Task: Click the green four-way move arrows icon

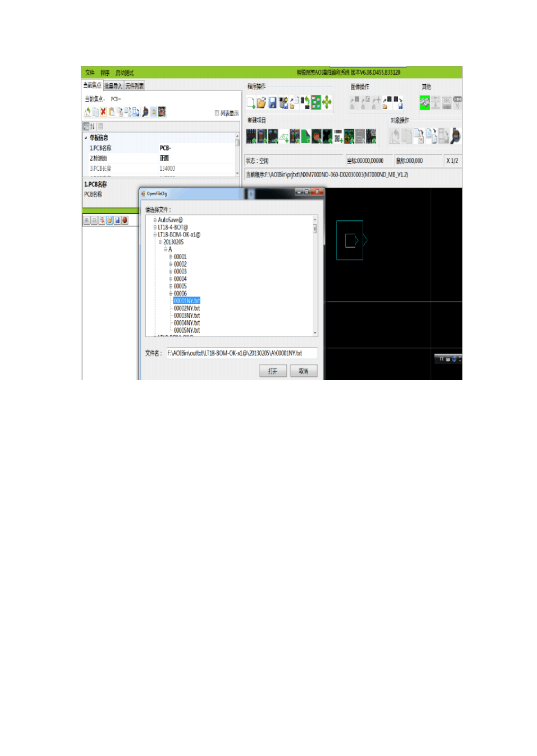Action: [327, 102]
